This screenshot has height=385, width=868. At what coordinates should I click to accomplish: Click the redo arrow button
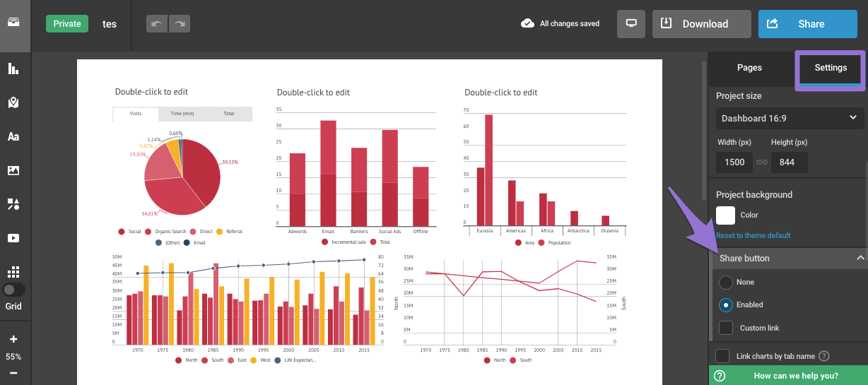pyautogui.click(x=180, y=24)
